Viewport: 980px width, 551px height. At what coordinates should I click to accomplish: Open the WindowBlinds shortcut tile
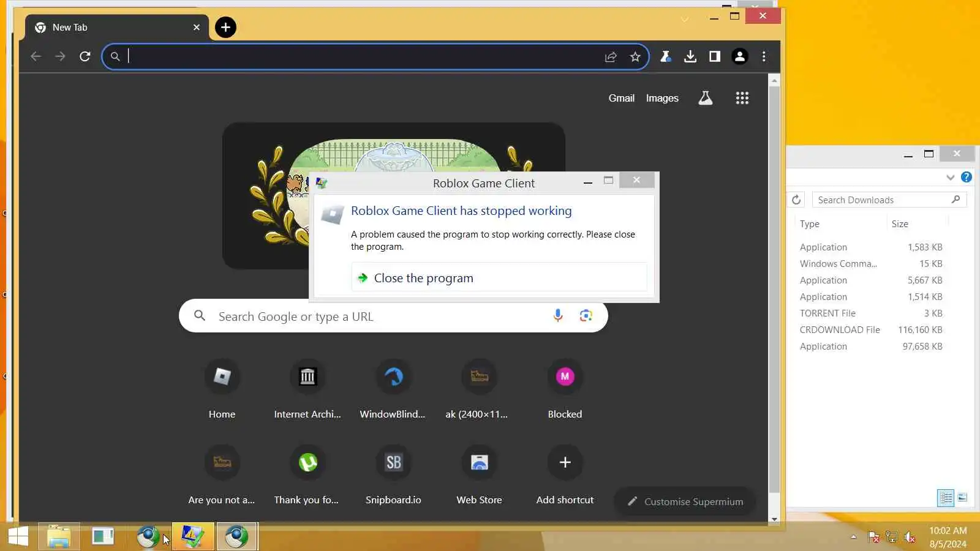pyautogui.click(x=393, y=389)
